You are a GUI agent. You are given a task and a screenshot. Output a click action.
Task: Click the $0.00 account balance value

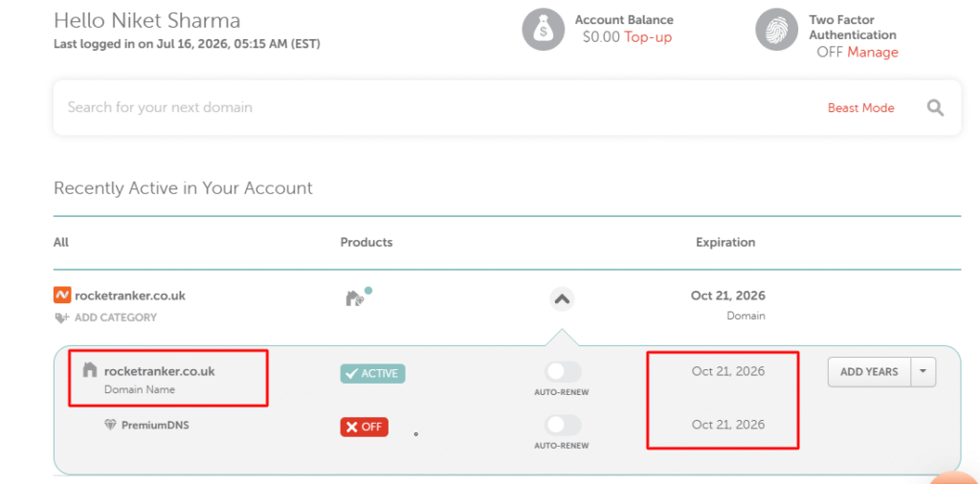tap(601, 37)
